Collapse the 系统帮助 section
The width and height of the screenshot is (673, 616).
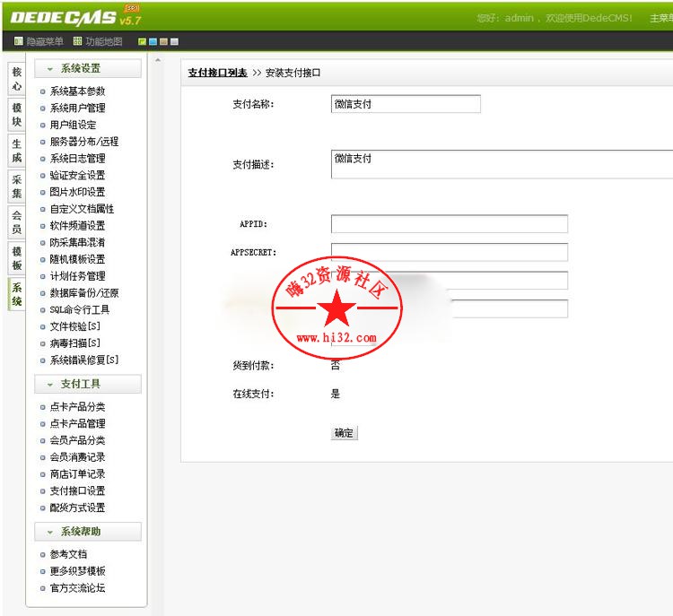pos(88,532)
